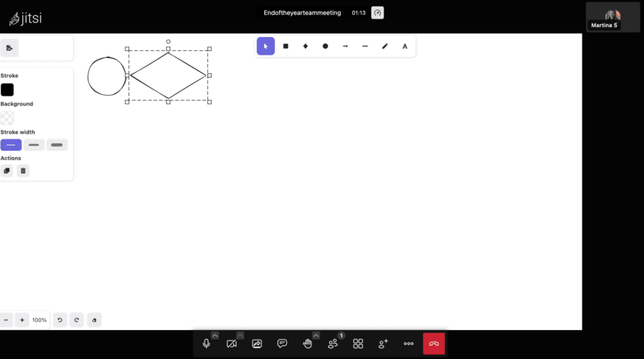Hang up the call

(x=434, y=344)
